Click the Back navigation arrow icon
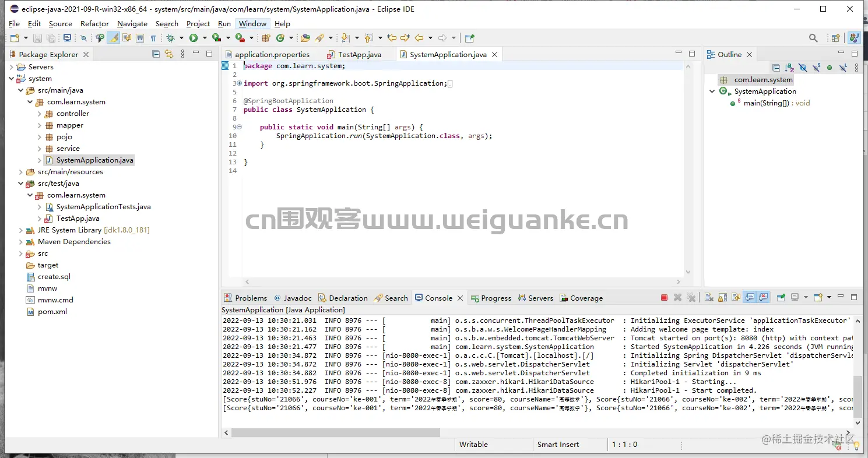This screenshot has height=458, width=868. 419,38
